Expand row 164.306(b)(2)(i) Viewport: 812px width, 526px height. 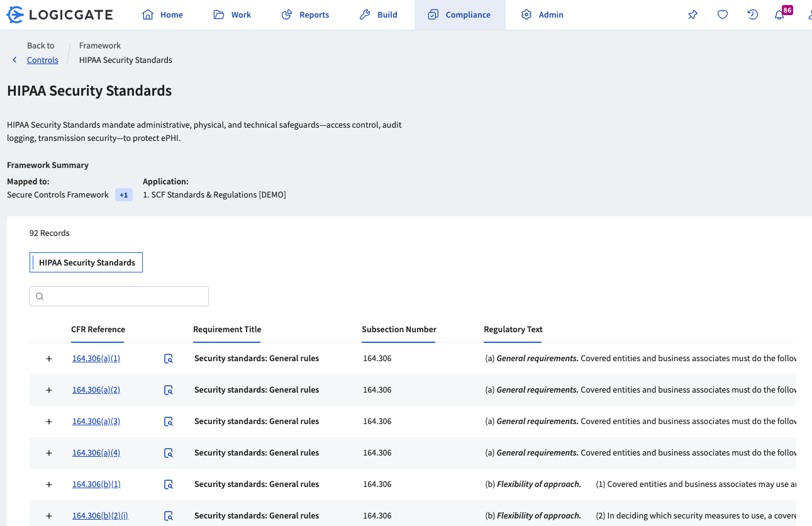(49, 516)
